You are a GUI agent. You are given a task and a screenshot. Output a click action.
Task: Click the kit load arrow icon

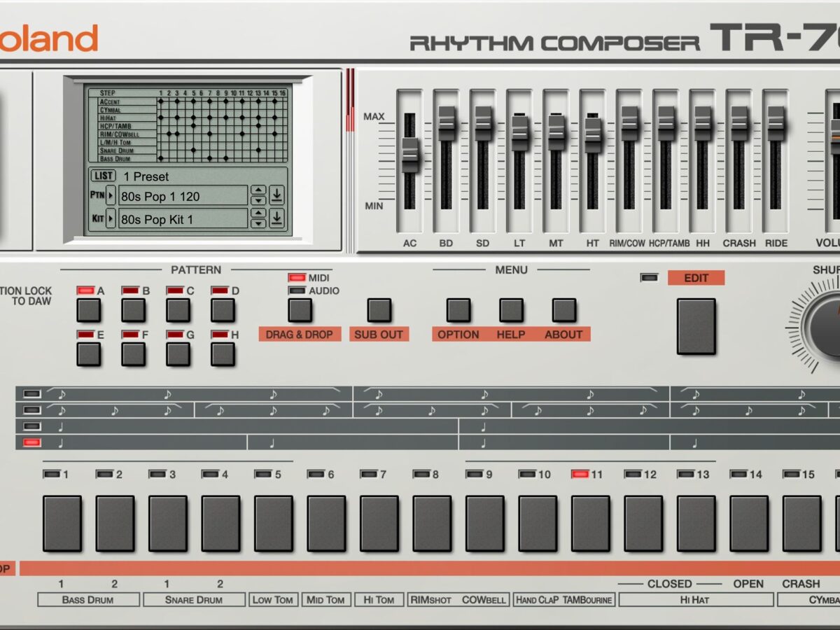pyautogui.click(x=276, y=218)
